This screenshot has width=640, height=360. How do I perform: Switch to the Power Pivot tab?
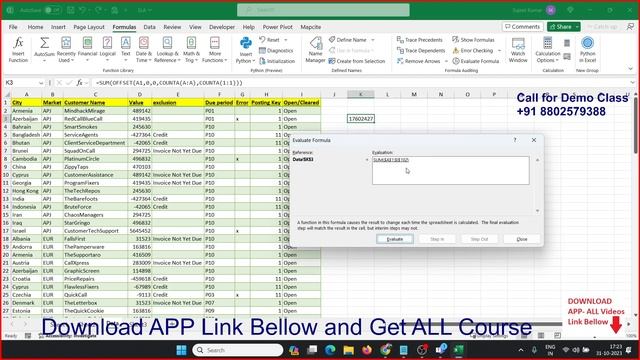click(278, 27)
